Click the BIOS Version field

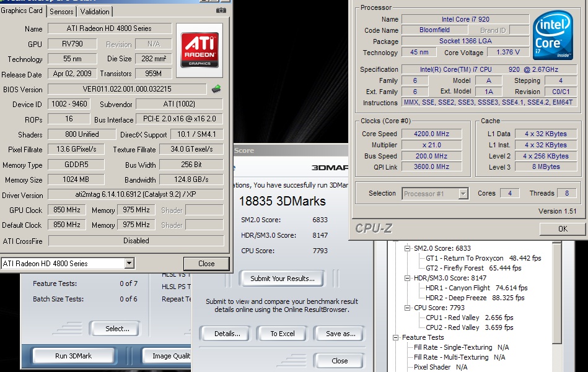click(127, 89)
